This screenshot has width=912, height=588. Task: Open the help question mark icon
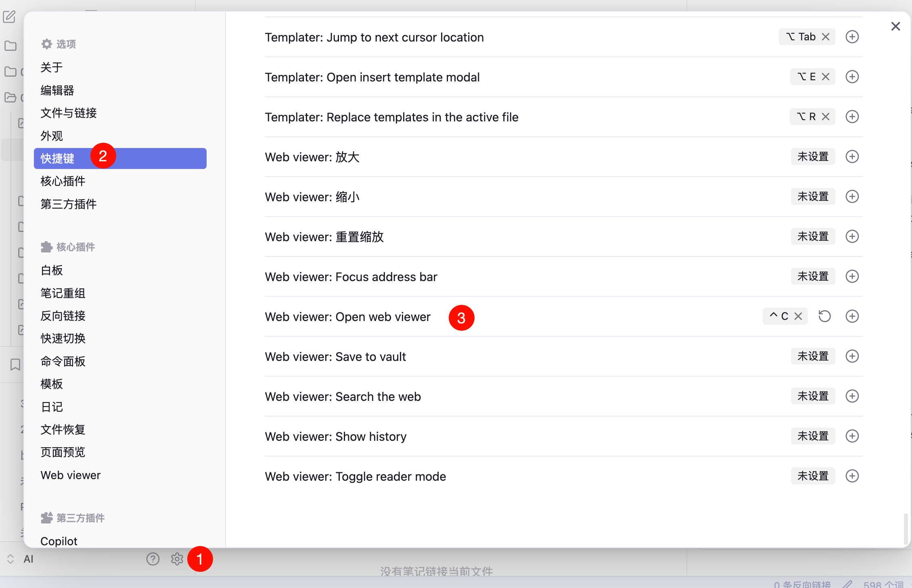(x=153, y=559)
